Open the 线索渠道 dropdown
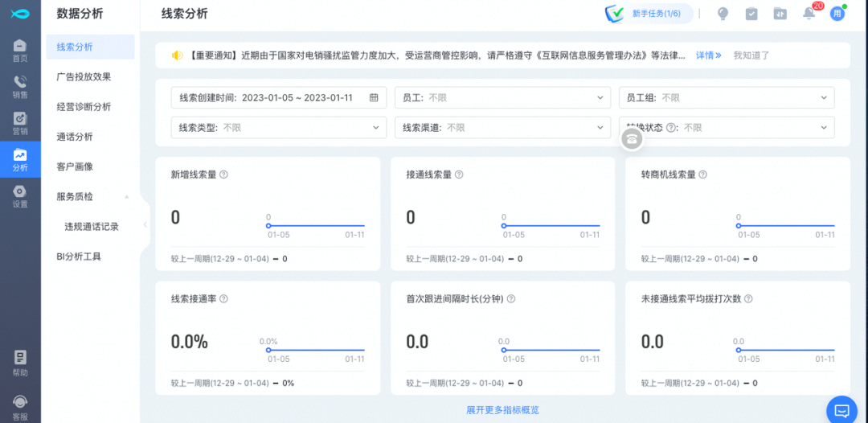The height and width of the screenshot is (423, 868). click(x=502, y=127)
